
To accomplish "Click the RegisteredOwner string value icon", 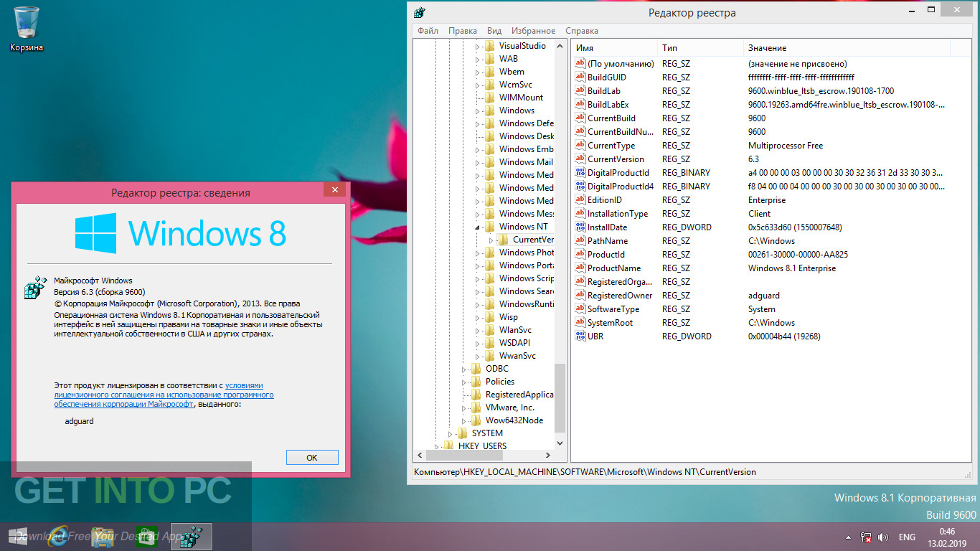I will 580,296.
